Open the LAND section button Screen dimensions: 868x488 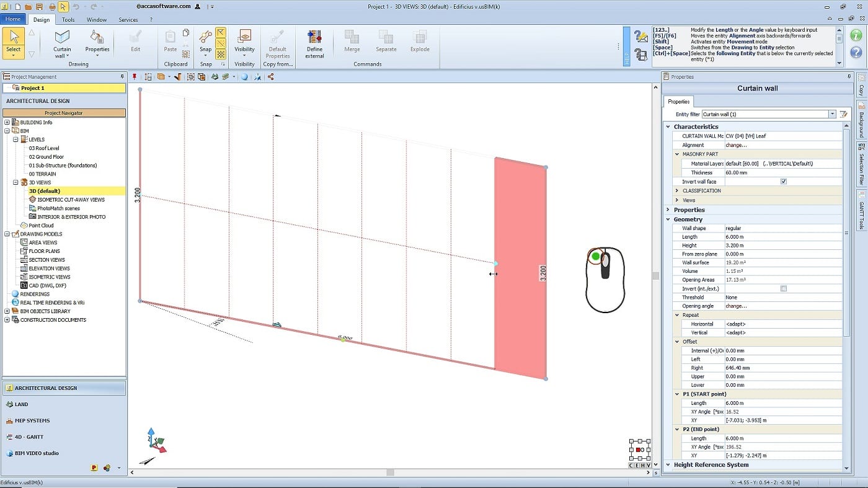(64, 404)
